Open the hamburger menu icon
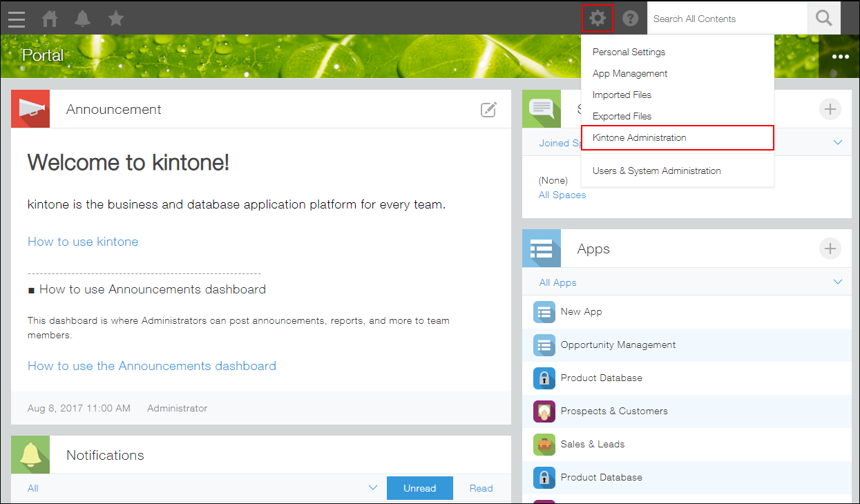860x504 pixels. point(16,19)
